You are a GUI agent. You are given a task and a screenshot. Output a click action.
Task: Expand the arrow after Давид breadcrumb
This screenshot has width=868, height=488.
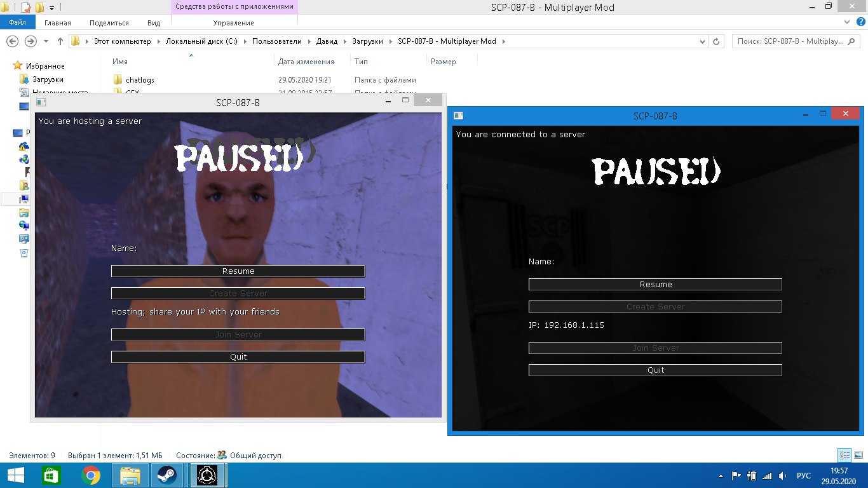point(345,41)
